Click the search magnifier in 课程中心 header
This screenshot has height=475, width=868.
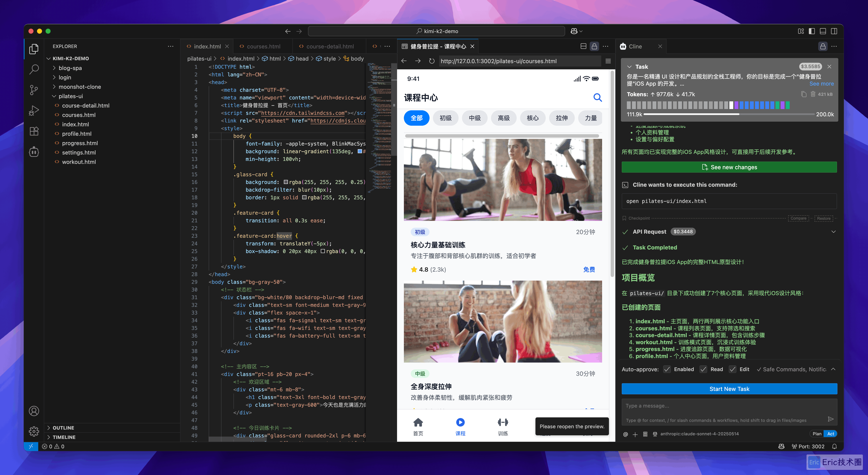tap(597, 98)
